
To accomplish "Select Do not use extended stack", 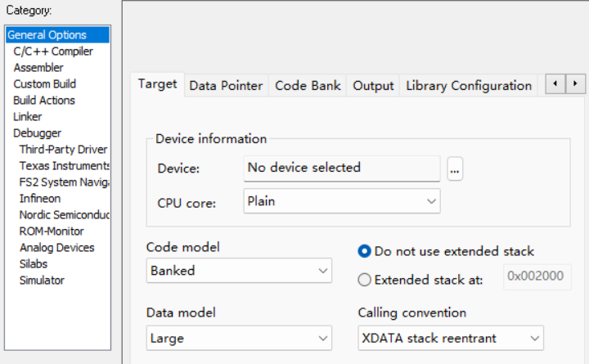I will point(365,251).
